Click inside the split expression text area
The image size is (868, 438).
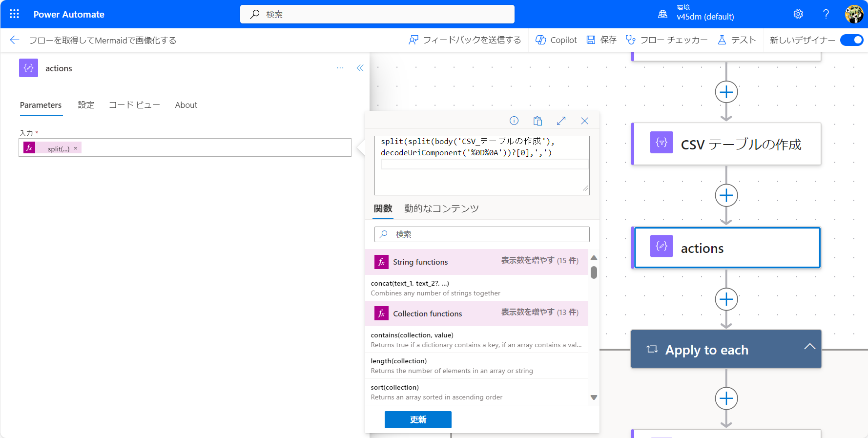pyautogui.click(x=482, y=165)
